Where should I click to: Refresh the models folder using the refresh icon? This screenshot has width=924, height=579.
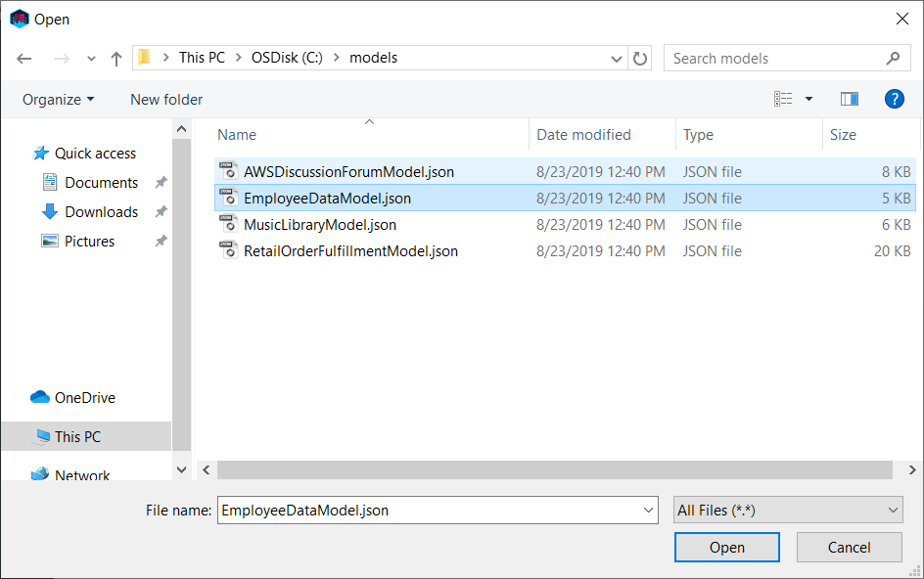[x=641, y=58]
